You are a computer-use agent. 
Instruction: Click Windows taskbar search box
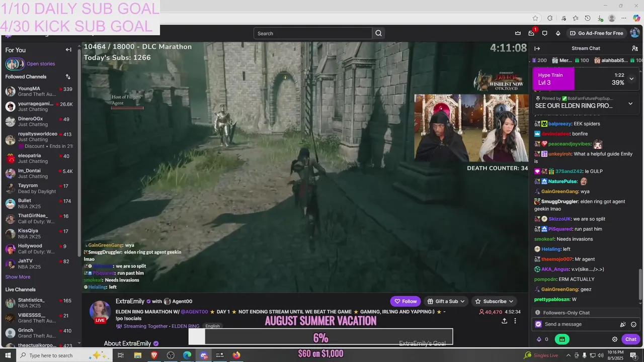click(64, 355)
